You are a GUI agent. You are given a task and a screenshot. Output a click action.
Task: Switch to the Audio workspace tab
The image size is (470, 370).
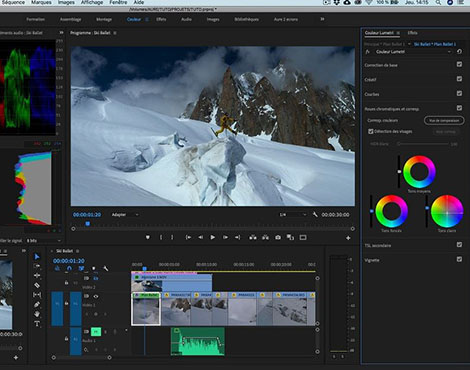186,19
